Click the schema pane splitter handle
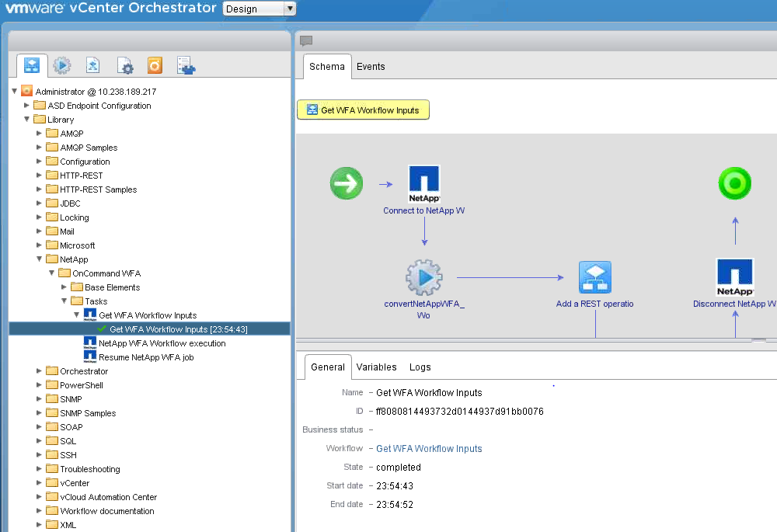Screen dimensions: 777x532 click(x=758, y=340)
